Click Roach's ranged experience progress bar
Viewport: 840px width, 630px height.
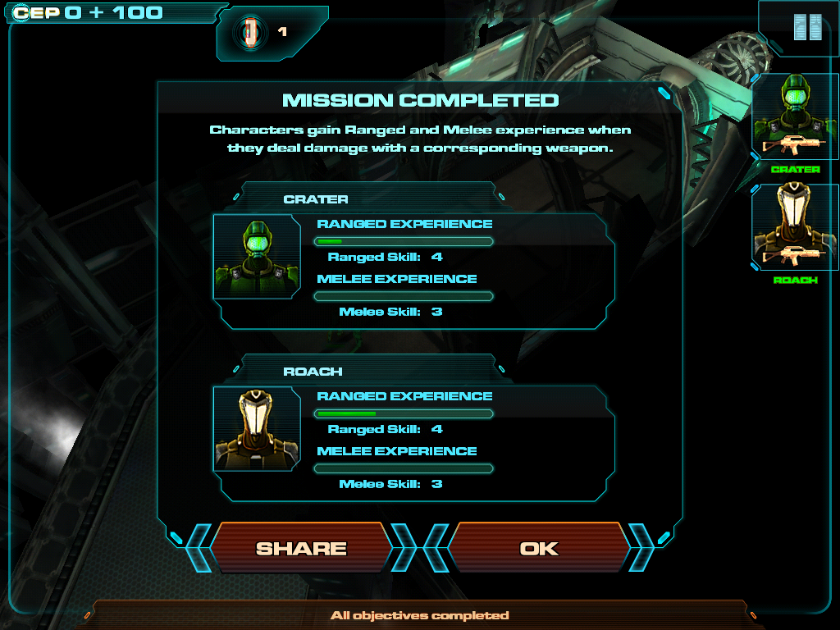pyautogui.click(x=404, y=413)
